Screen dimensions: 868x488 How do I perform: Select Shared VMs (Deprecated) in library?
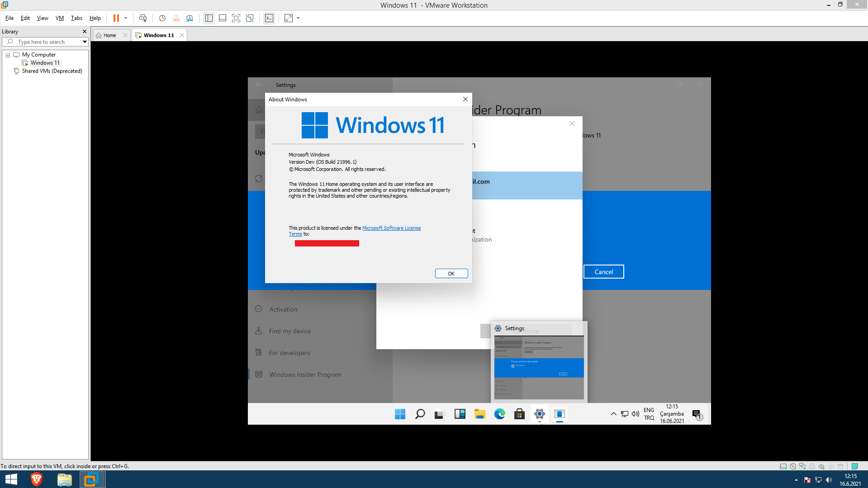click(52, 71)
